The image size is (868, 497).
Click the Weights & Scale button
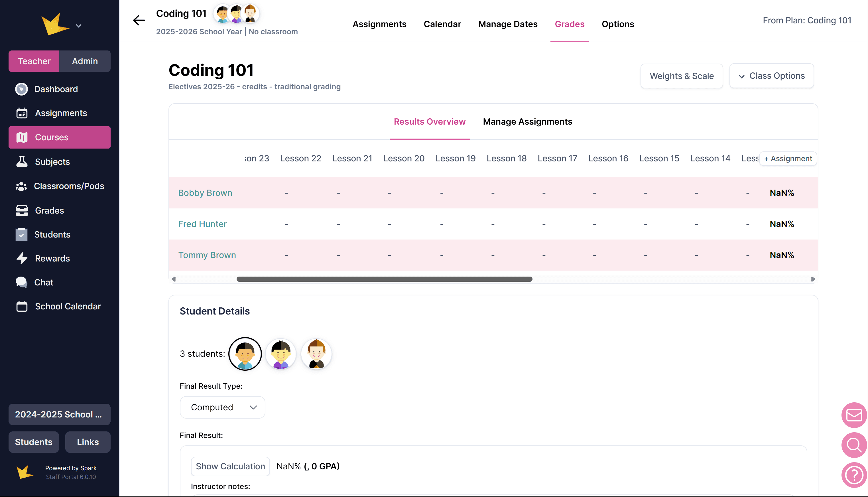coord(681,76)
